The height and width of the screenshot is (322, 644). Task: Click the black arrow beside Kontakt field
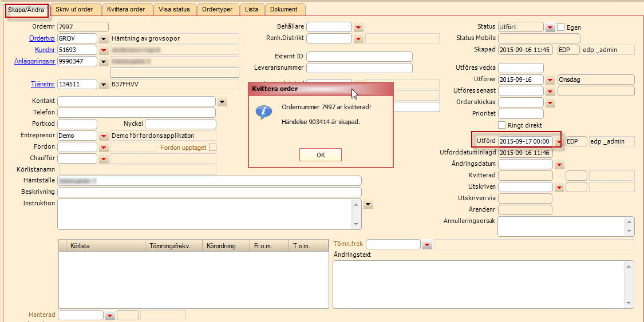222,102
